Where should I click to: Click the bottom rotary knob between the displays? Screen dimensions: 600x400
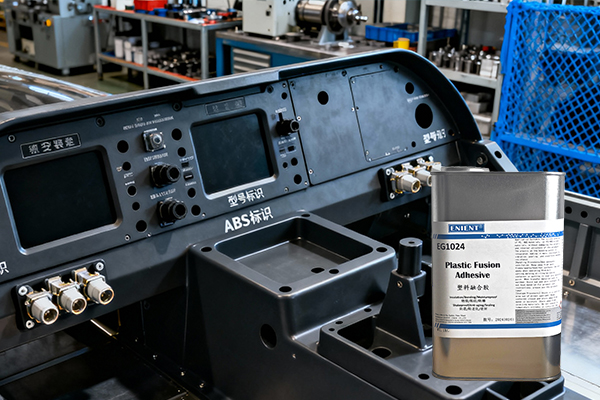(171, 210)
